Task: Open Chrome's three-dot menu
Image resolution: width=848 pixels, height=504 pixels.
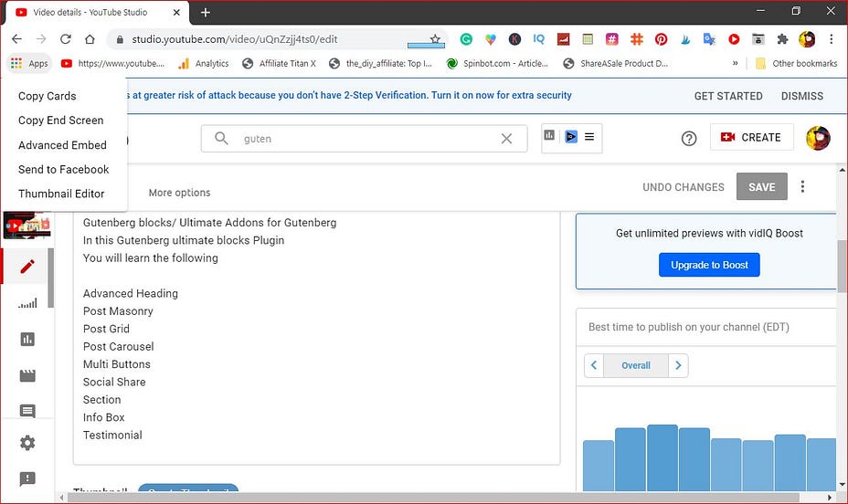Action: [x=832, y=39]
